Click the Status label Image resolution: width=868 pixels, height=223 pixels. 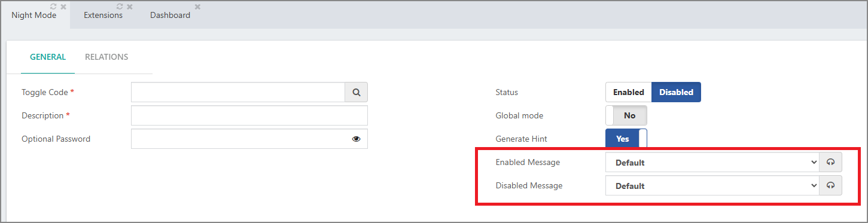(x=507, y=92)
